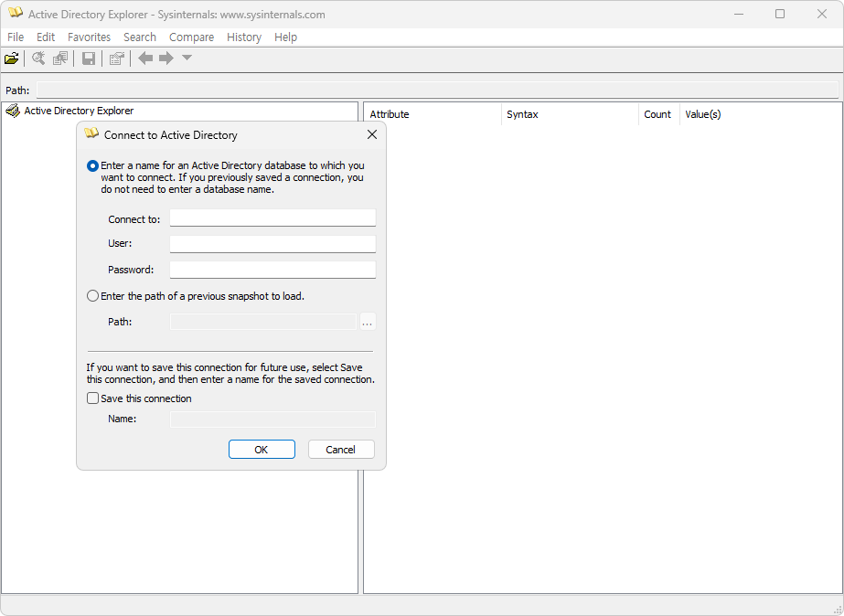Image resolution: width=844 pixels, height=616 pixels.
Task: Click the Syntax column header
Action: [x=570, y=114]
